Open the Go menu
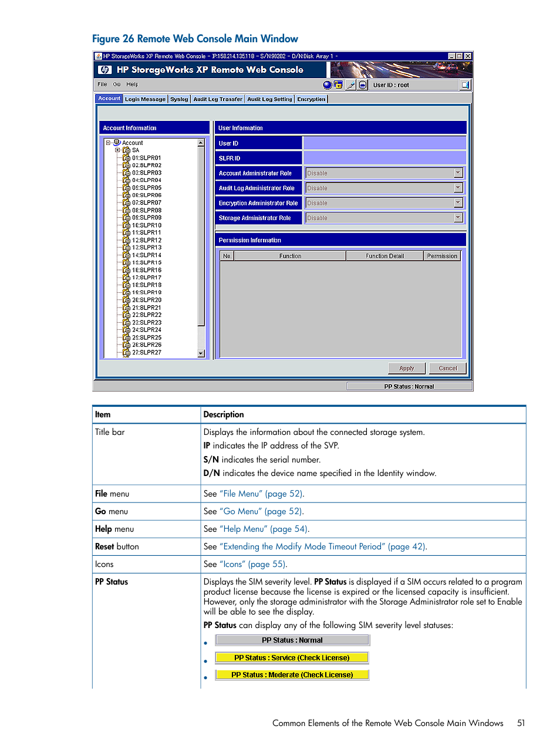The width and height of the screenshot is (560, 746). tap(117, 85)
